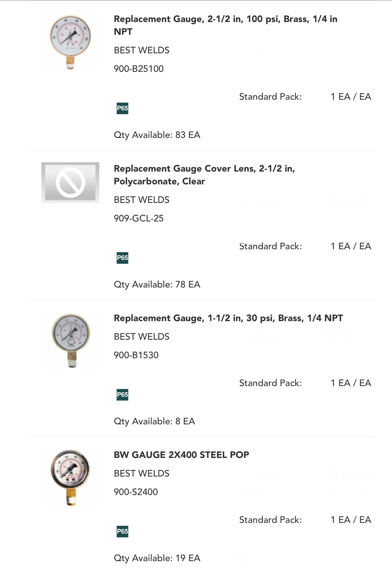Open the 100 psi brass gauge thumbnail
The image size is (392, 571).
70,42
